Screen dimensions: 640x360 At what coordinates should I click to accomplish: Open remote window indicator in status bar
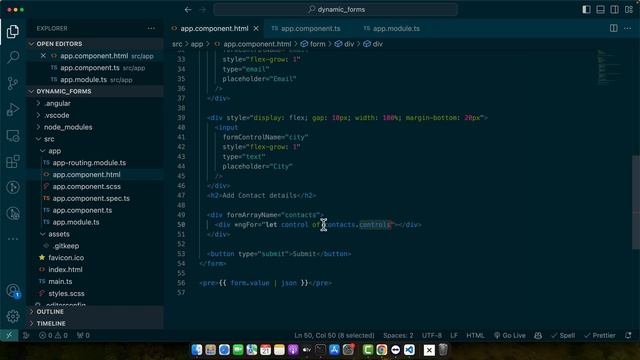(x=9, y=336)
